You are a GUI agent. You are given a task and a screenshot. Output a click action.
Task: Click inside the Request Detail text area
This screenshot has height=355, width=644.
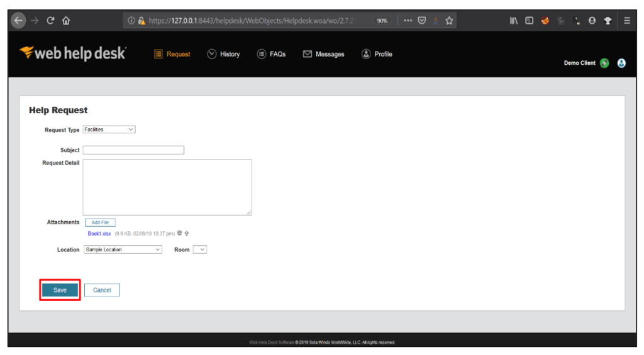pyautogui.click(x=167, y=187)
